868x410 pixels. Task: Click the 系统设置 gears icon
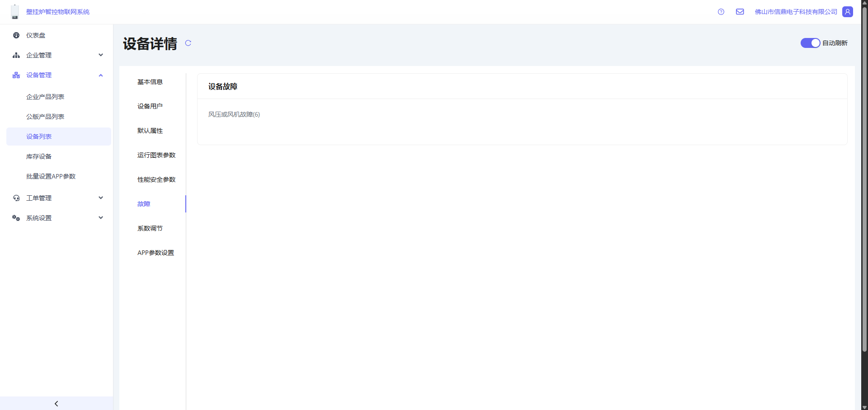click(x=16, y=218)
